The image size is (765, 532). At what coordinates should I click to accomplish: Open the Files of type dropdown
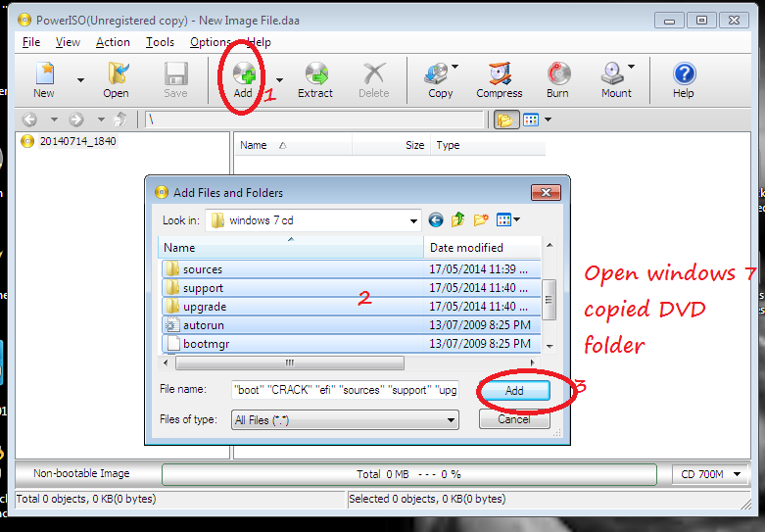click(x=345, y=419)
